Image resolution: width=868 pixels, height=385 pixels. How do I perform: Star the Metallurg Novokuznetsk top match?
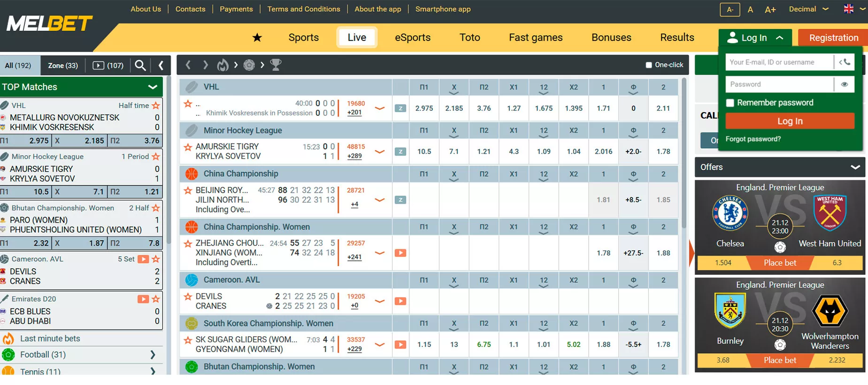156,106
